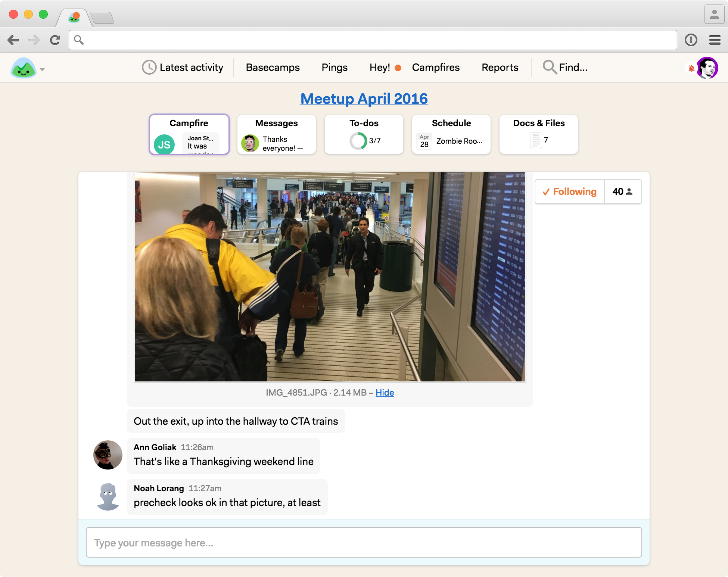728x577 pixels.
Task: Click the document icon in Docs & Files
Action: click(x=536, y=141)
